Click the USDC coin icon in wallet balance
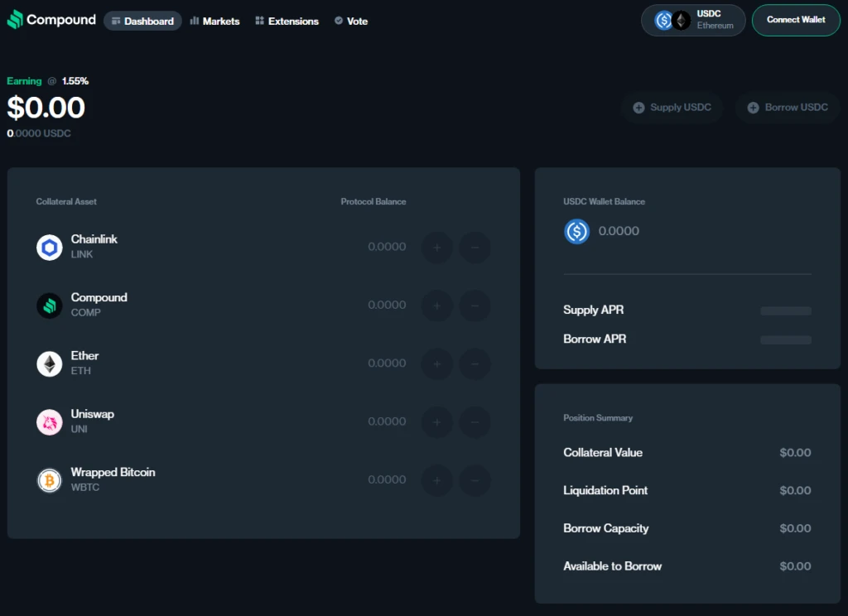This screenshot has height=616, width=848. click(x=576, y=232)
